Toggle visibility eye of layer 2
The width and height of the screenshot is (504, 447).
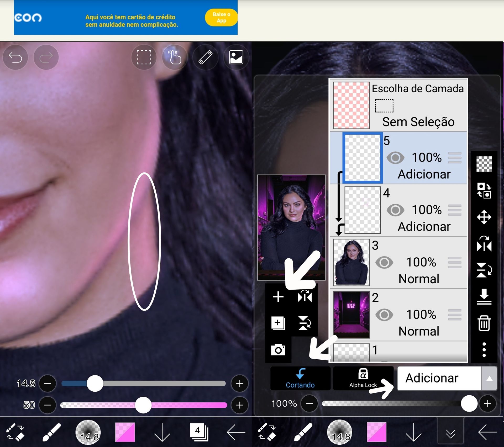pos(384,315)
